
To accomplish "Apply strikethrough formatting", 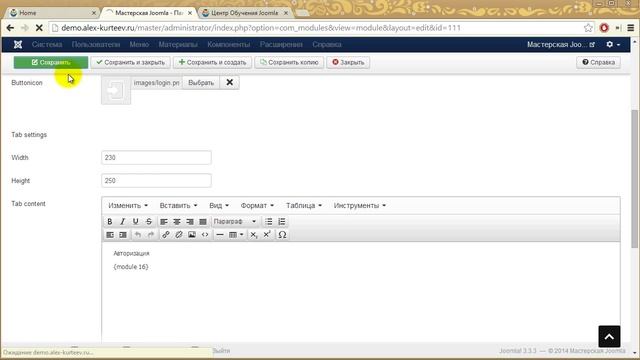I will (x=149, y=222).
